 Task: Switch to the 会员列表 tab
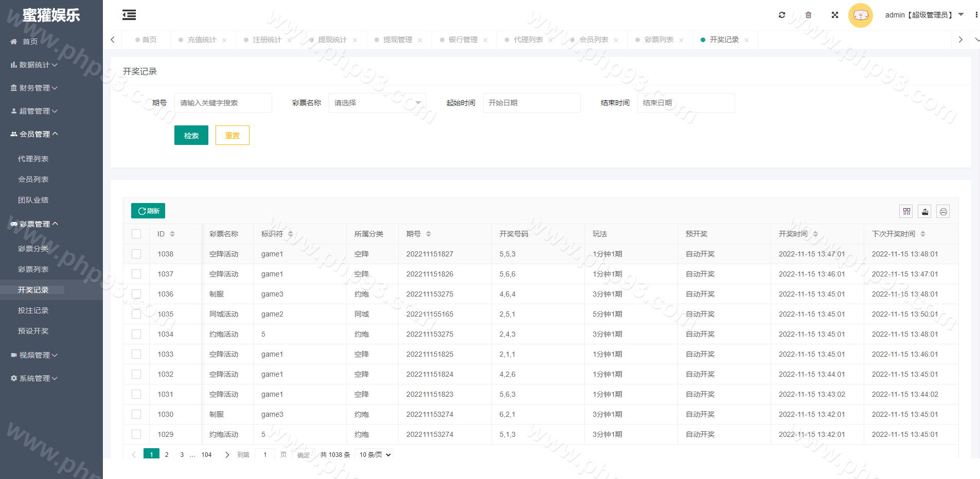[x=593, y=40]
